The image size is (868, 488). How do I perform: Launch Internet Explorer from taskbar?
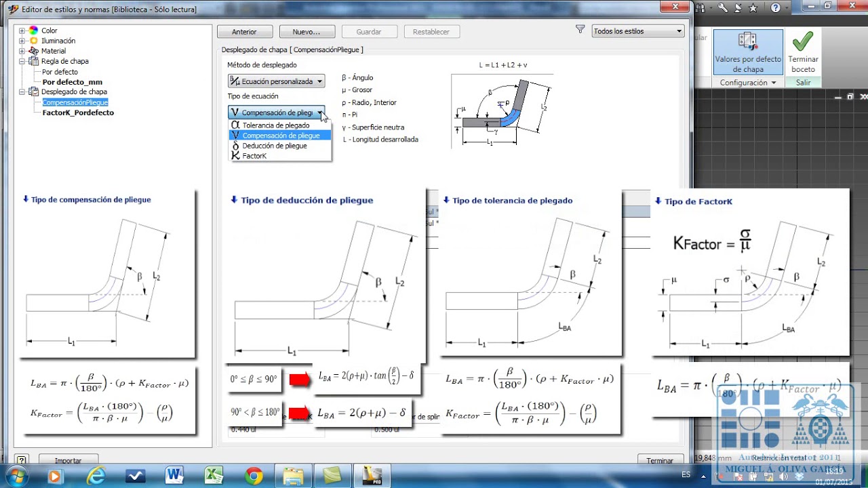tap(96, 476)
